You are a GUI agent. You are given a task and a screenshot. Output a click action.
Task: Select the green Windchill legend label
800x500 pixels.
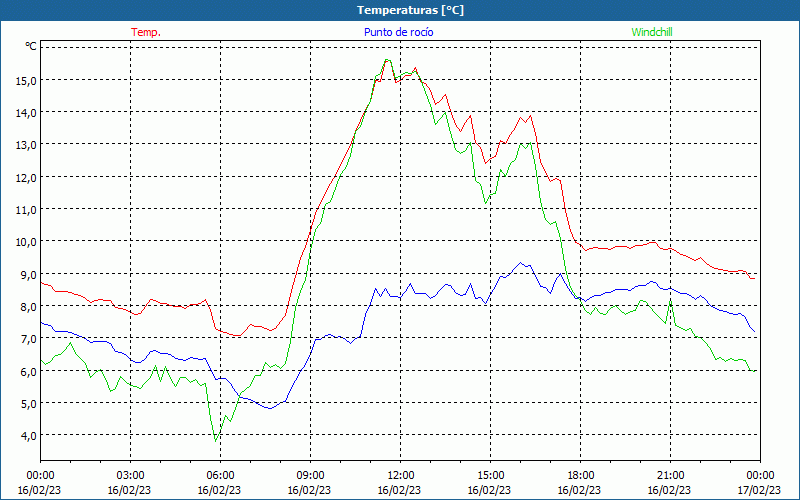point(652,32)
